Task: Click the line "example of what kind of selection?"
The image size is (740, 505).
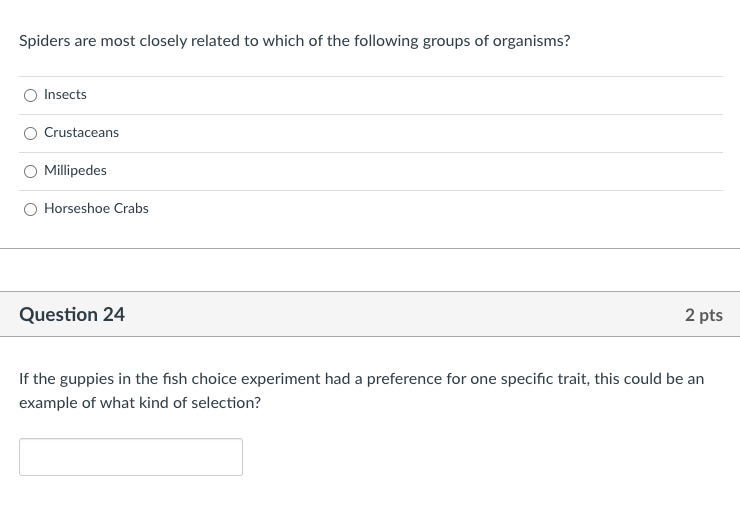Action: tap(140, 402)
